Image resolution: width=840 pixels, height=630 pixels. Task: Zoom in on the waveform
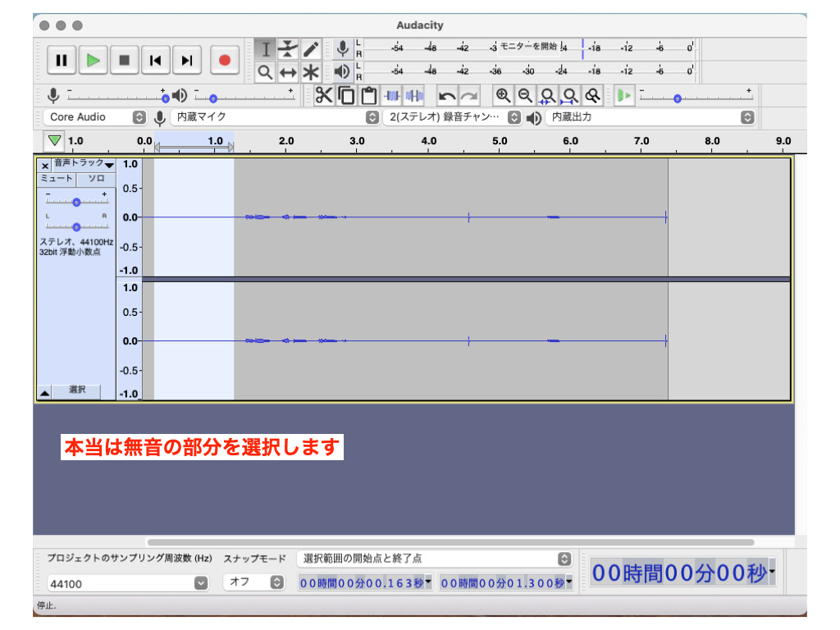pos(503,95)
